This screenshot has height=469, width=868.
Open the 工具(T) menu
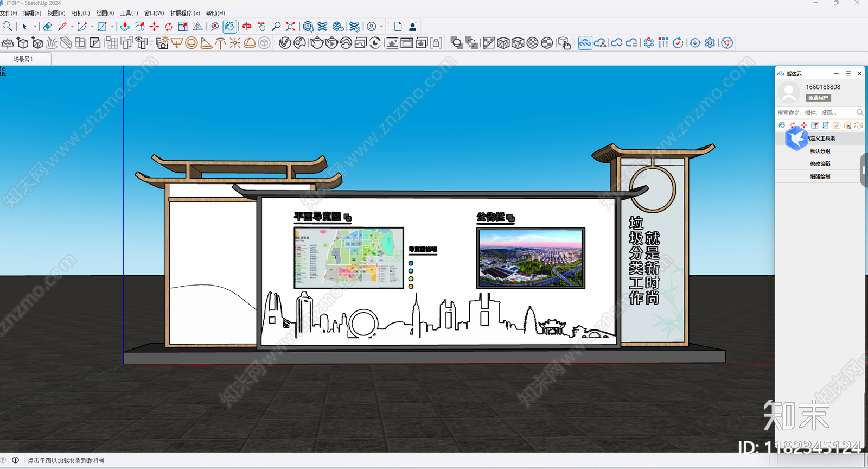coord(129,13)
